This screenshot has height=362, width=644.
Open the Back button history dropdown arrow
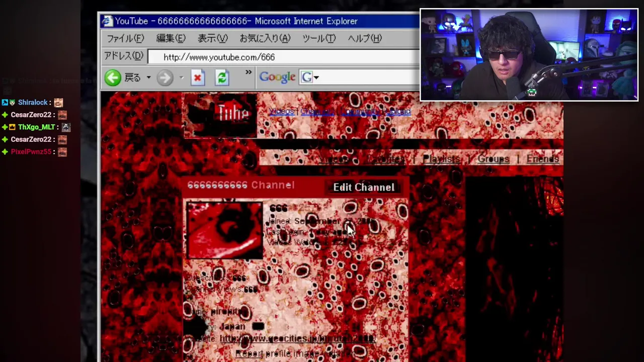click(x=148, y=77)
